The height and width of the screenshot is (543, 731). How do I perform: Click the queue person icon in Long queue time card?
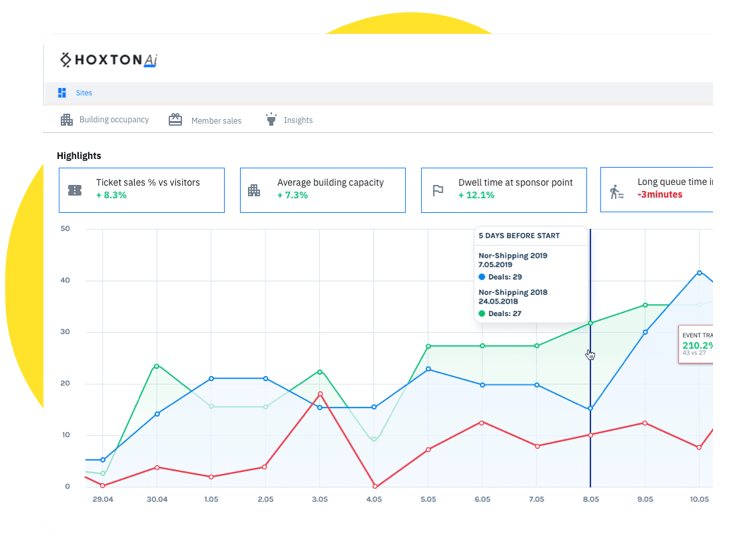click(x=616, y=192)
